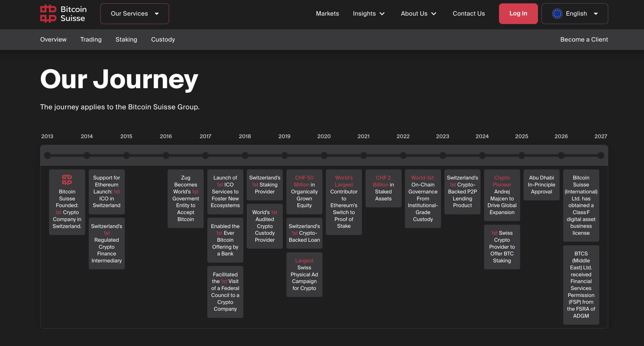The height and width of the screenshot is (346, 644).
Task: Click the Crypto-Backed P2P Lending Product card
Action: [462, 191]
